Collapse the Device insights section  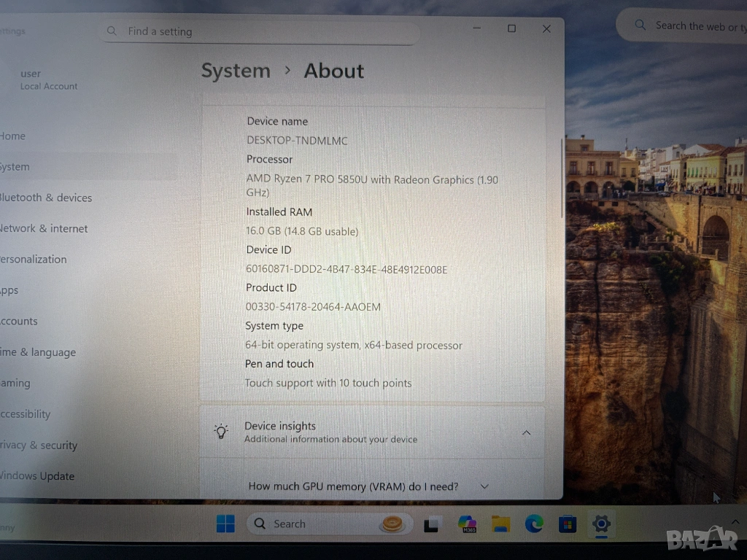[x=526, y=432]
